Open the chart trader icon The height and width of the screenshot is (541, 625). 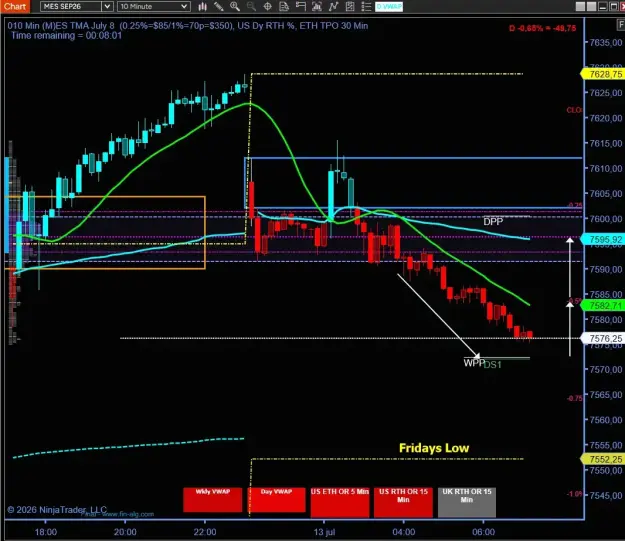point(301,6)
